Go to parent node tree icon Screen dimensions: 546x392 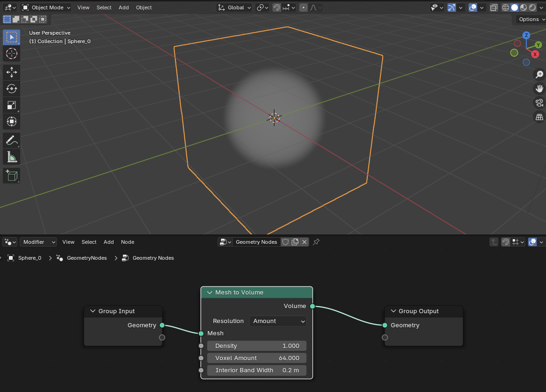click(x=494, y=242)
